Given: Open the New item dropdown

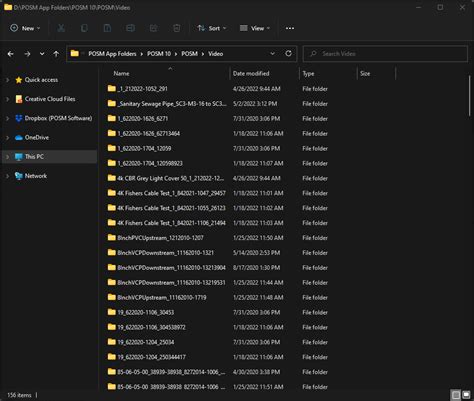Looking at the screenshot, I should pos(25,28).
